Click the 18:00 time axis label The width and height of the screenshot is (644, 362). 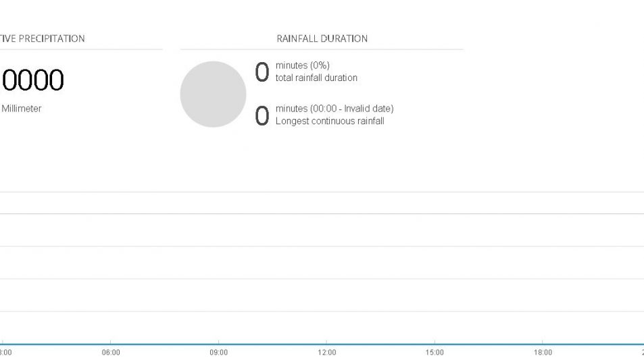pos(543,352)
